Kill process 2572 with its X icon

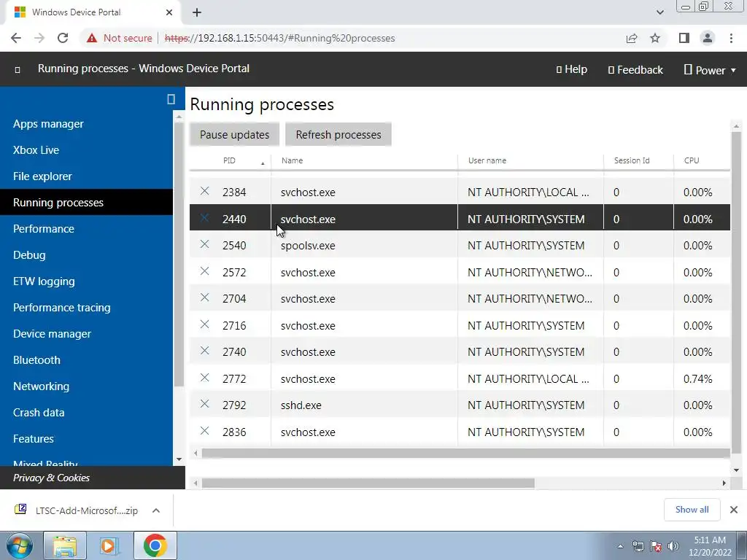(204, 271)
